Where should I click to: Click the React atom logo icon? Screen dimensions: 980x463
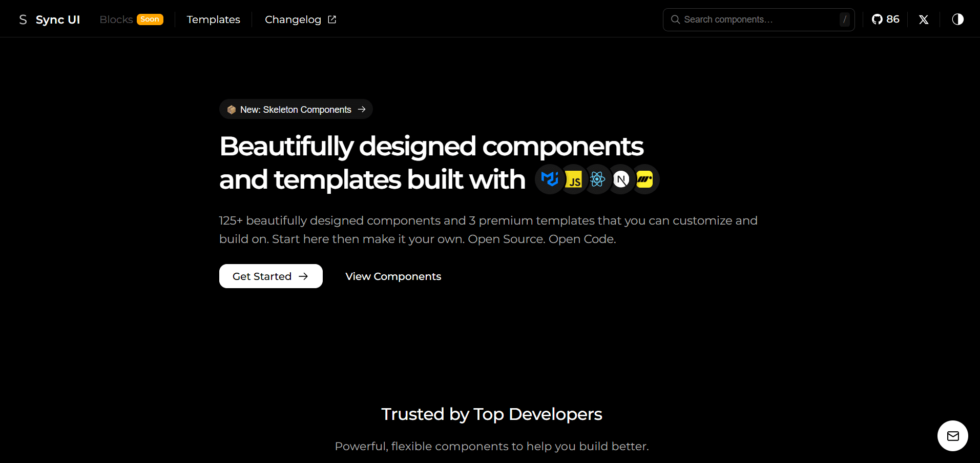coord(597,179)
